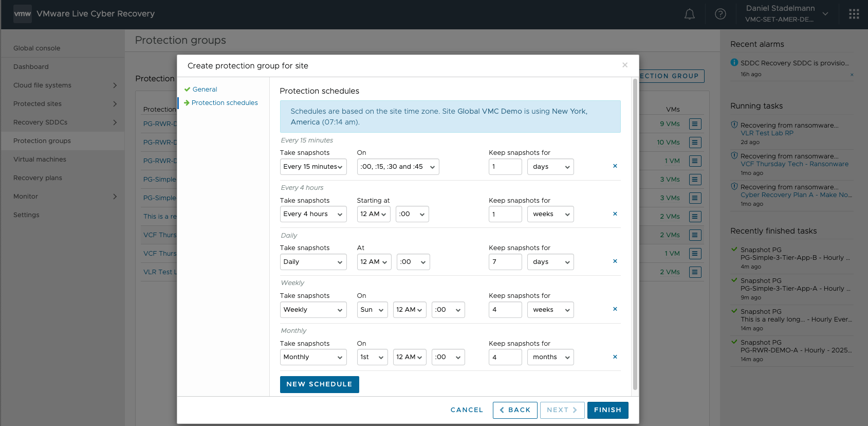Open Every 4 hours weeks retention unit
The image size is (868, 426).
[x=550, y=214]
